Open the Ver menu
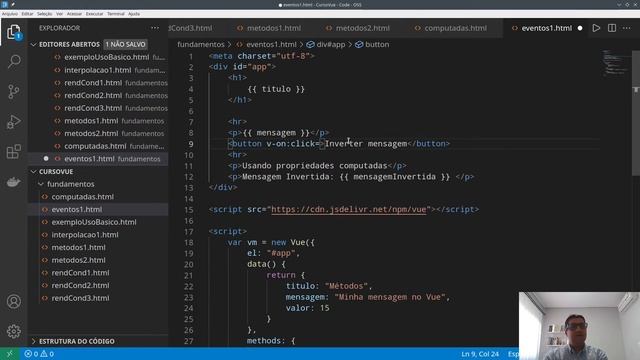Screen dimensions: 640x360 point(59,14)
